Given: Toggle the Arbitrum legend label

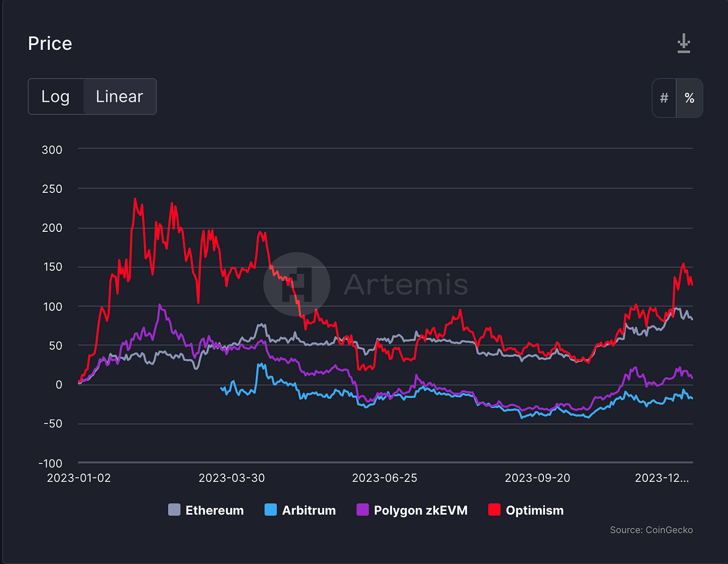Looking at the screenshot, I should (x=308, y=510).
